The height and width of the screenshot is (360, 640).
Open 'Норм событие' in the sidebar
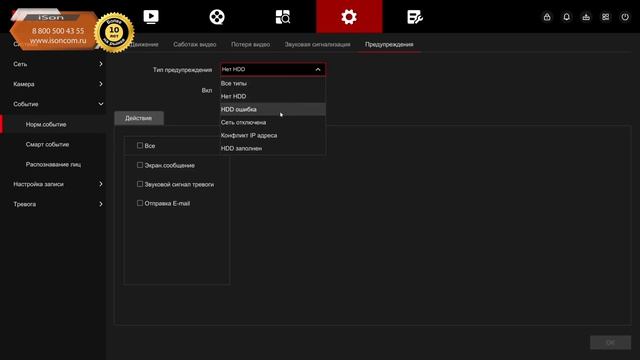click(x=54, y=124)
